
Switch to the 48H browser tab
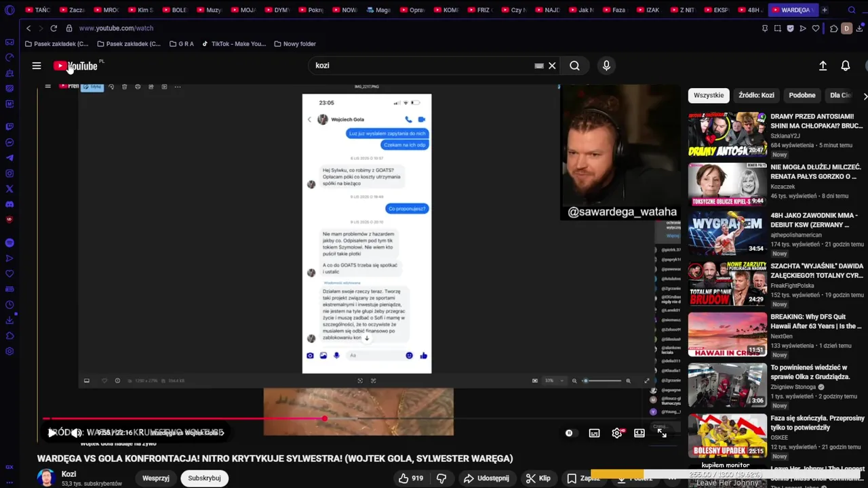(x=750, y=10)
